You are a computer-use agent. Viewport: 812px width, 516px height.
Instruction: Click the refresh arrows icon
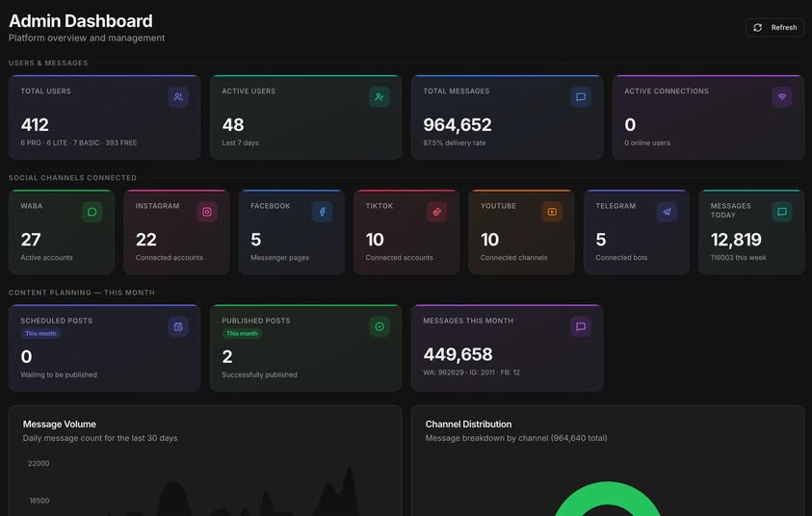click(x=758, y=27)
